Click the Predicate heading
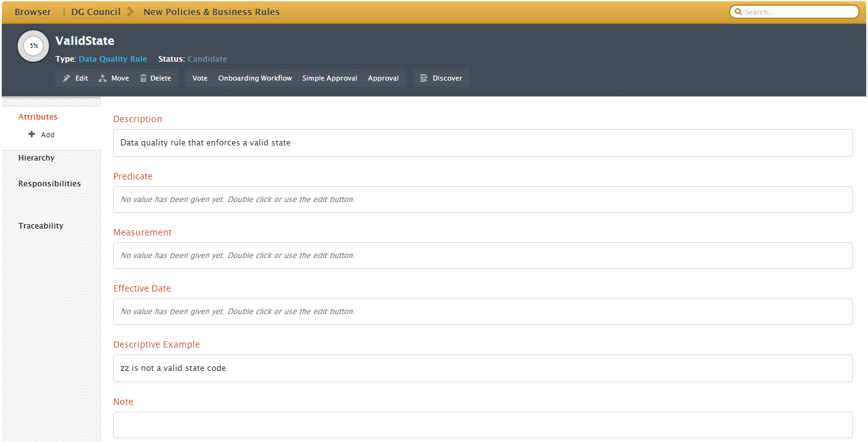Viewport: 868px width, 442px height. click(133, 176)
